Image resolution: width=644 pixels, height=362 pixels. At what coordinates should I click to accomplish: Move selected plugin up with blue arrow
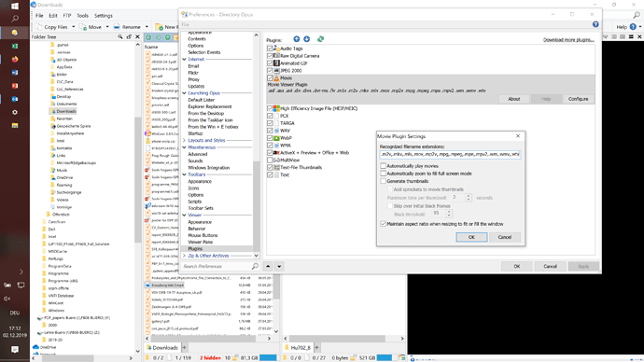pos(297,39)
